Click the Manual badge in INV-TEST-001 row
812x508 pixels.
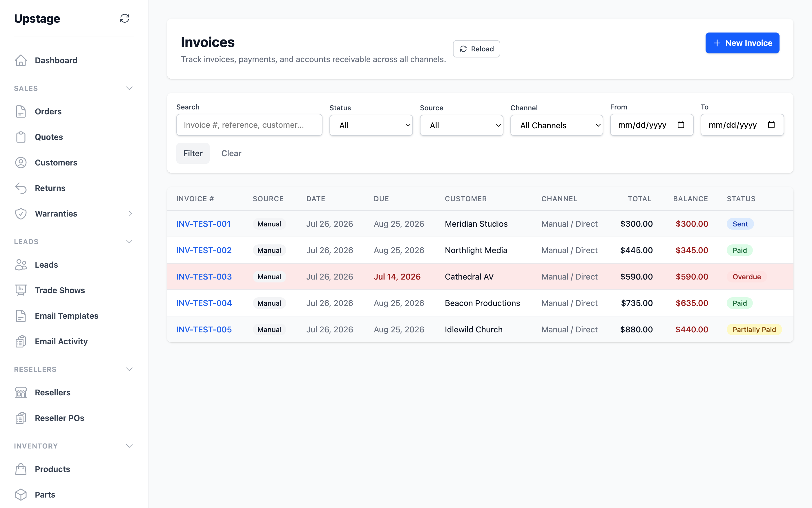pos(269,224)
